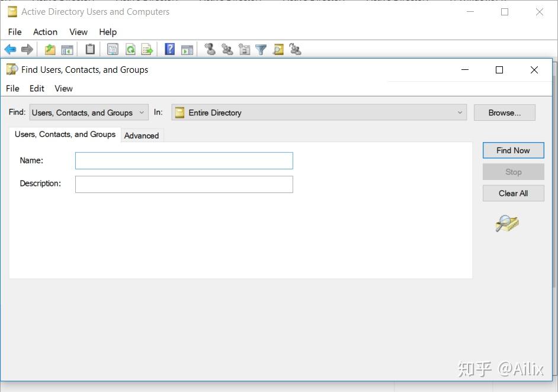Click the Up One Level folder icon

(50, 50)
